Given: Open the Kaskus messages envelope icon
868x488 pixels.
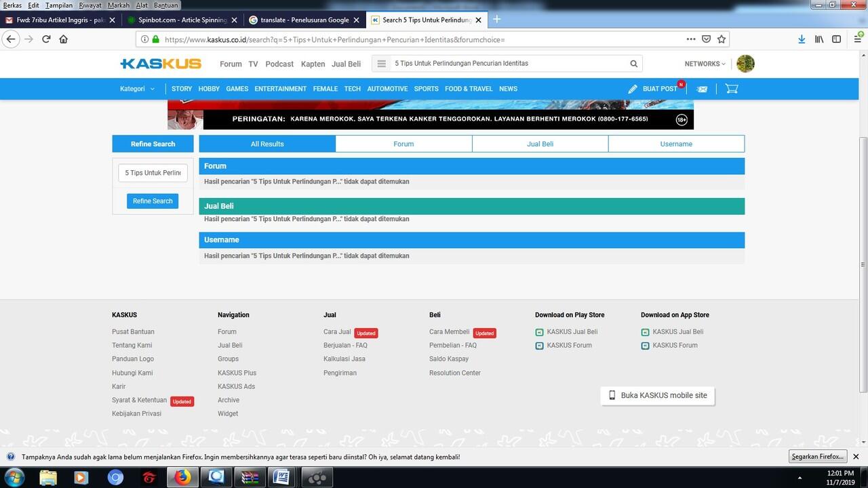Looking at the screenshot, I should click(x=702, y=89).
